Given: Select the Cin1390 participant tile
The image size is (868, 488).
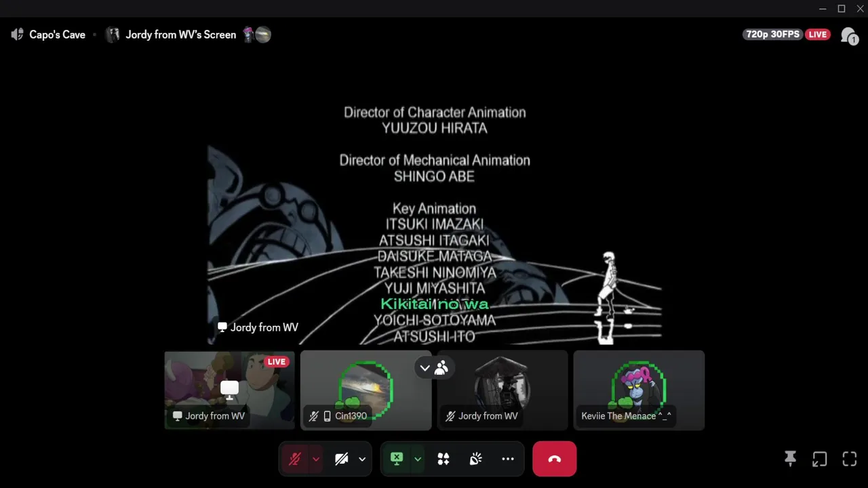Looking at the screenshot, I should click(x=366, y=390).
